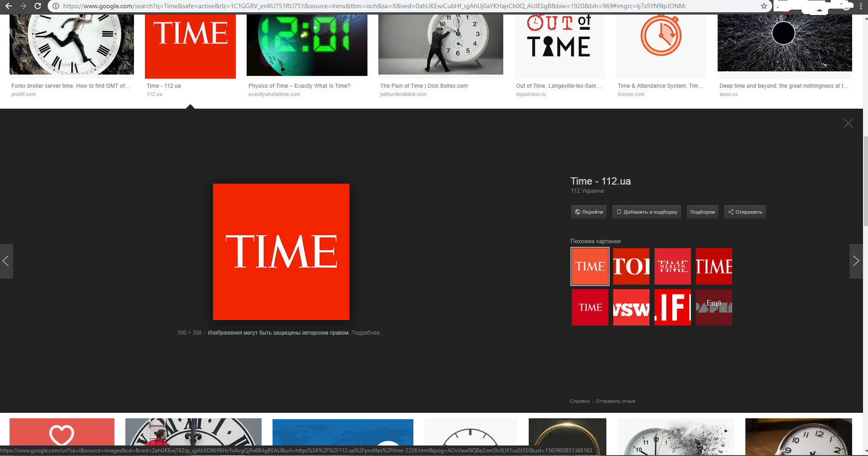868x456 pixels.
Task: Go to next image with right arrow
Action: point(856,261)
